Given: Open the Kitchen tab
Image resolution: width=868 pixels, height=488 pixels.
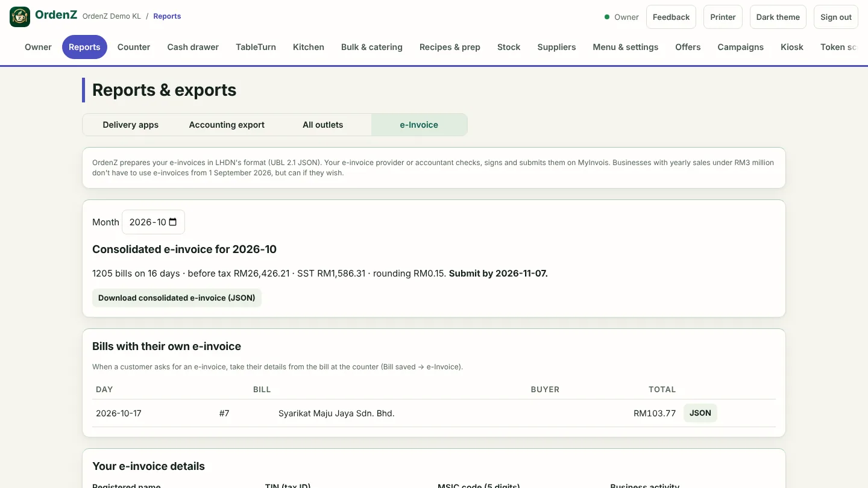Looking at the screenshot, I should pyautogui.click(x=309, y=47).
